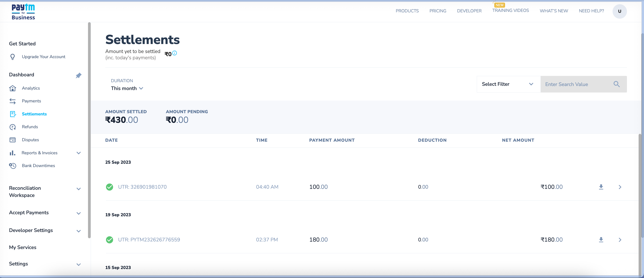Open the PRODUCTS menu
644x278 pixels.
[x=407, y=11]
